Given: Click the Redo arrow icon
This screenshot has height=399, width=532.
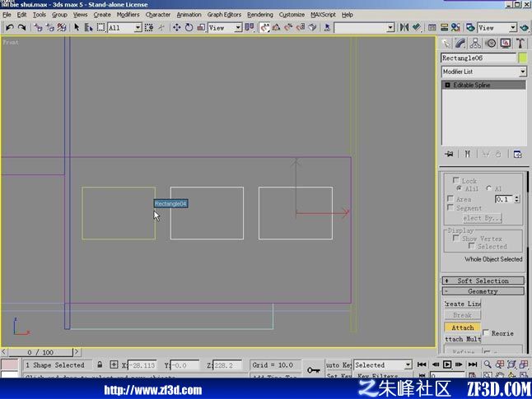Looking at the screenshot, I should click(21, 27).
